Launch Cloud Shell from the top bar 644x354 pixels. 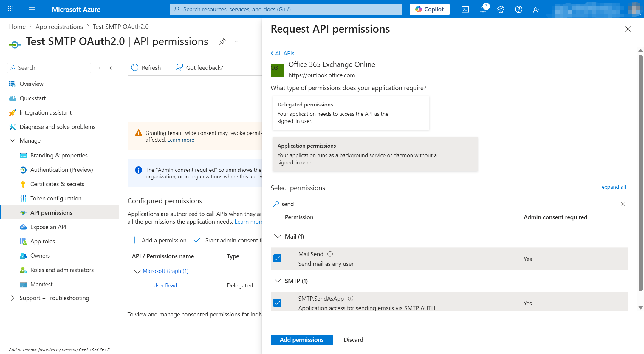[x=465, y=9]
